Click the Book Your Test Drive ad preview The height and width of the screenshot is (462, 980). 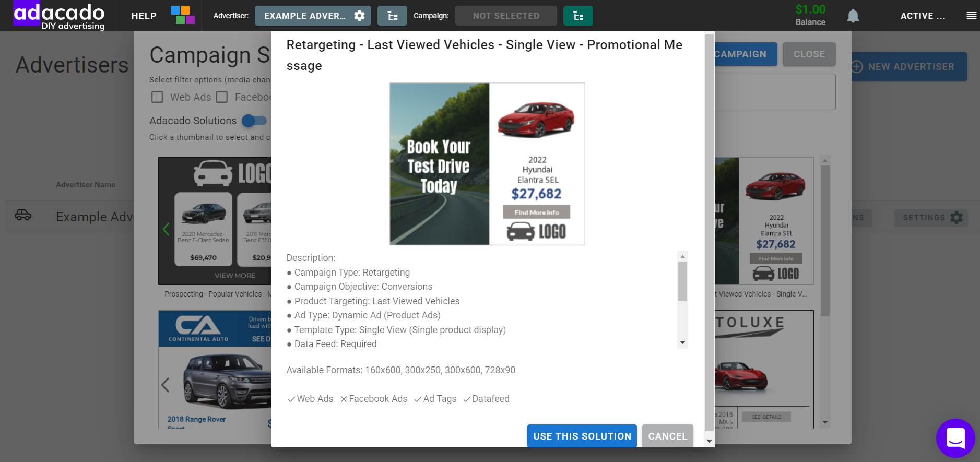coord(487,164)
